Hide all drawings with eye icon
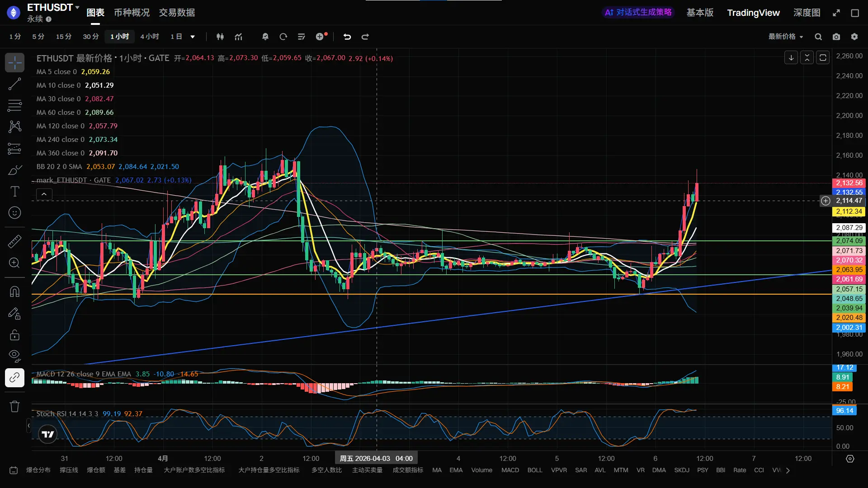The height and width of the screenshot is (488, 868). click(x=14, y=356)
